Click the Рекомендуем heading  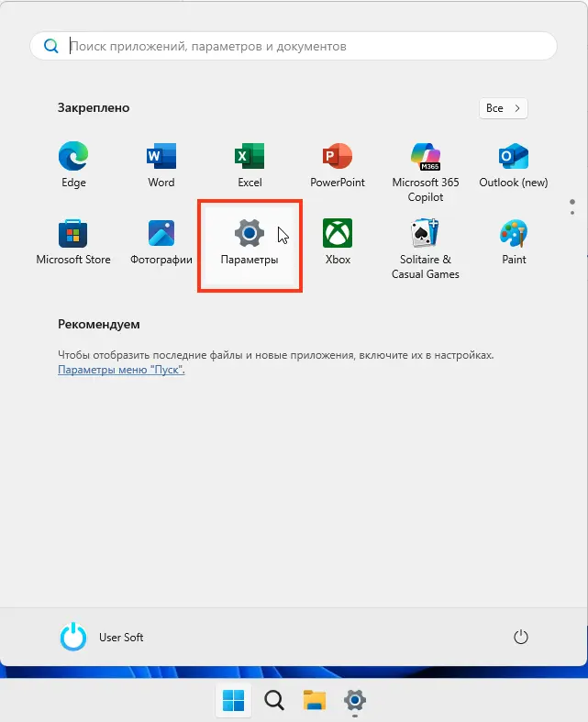click(98, 324)
